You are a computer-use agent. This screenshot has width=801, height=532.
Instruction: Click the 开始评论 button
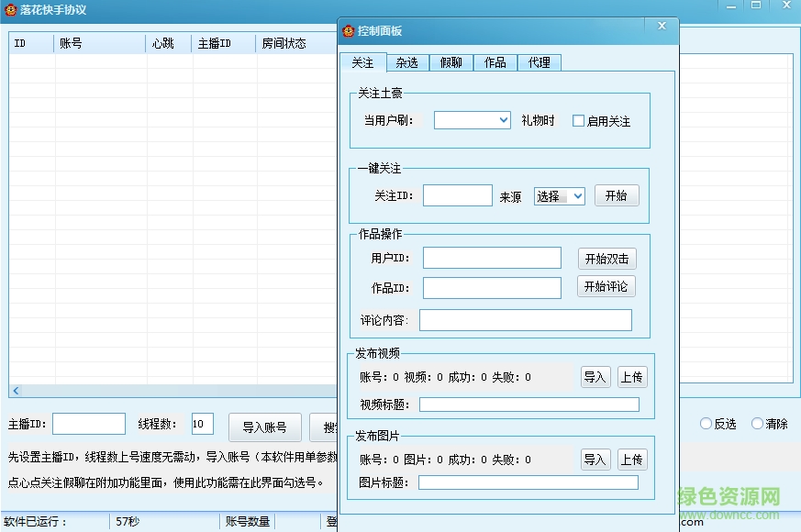[x=606, y=286]
